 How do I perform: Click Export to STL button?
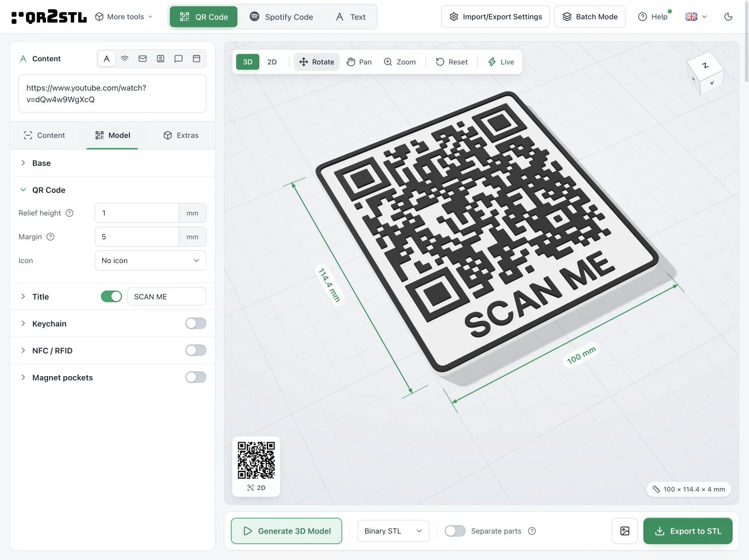(x=688, y=531)
